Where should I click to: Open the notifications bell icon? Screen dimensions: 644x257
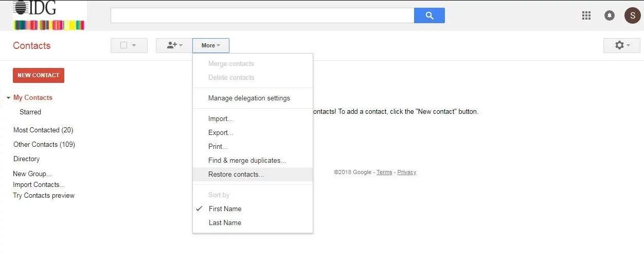(610, 15)
